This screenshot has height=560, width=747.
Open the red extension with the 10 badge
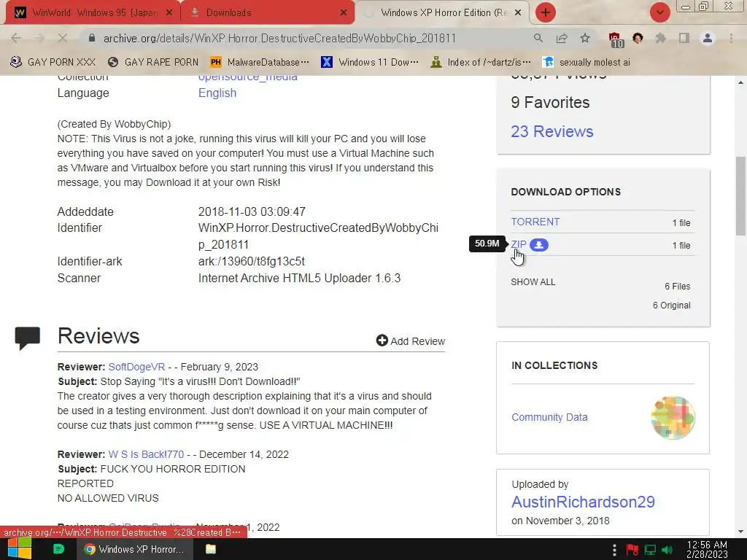click(615, 39)
